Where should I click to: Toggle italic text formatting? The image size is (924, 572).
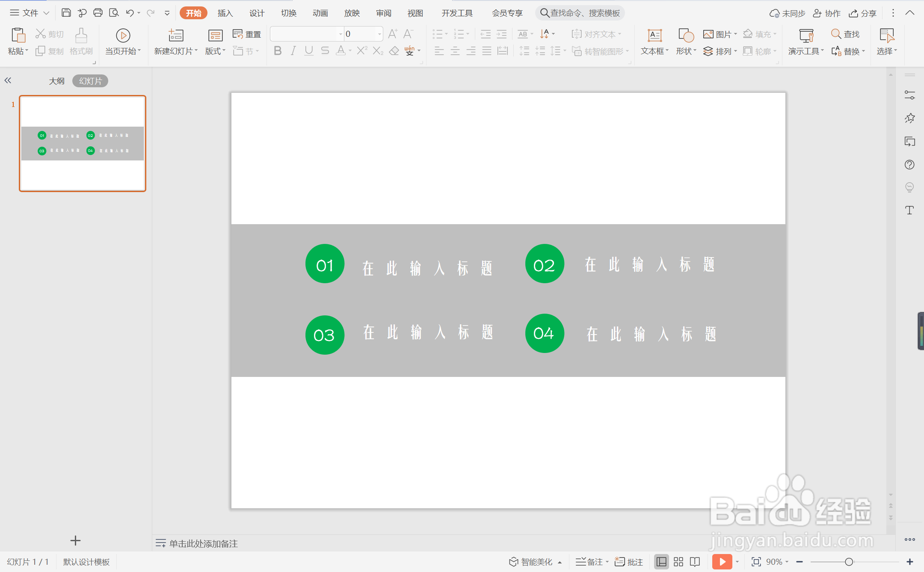(x=293, y=51)
